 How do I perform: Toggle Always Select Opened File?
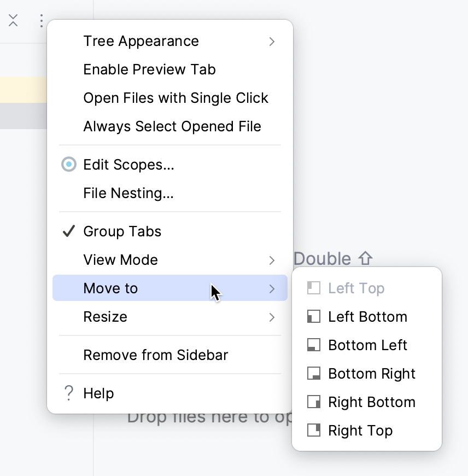point(172,126)
